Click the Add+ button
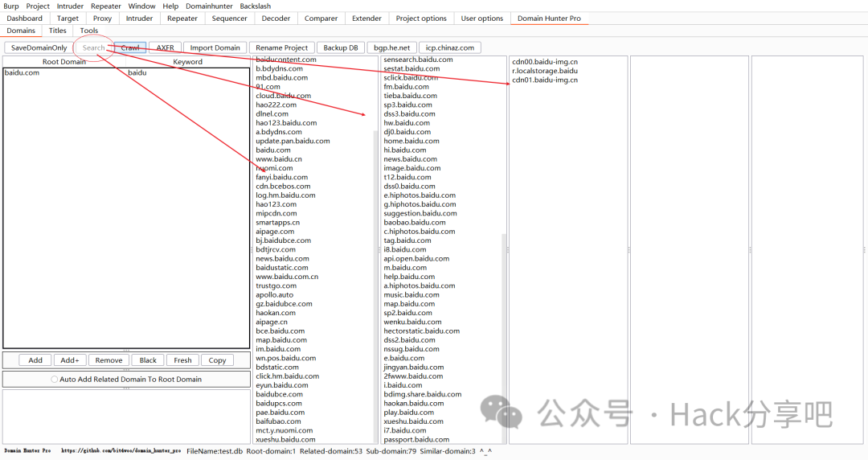The image size is (868, 460). click(70, 360)
